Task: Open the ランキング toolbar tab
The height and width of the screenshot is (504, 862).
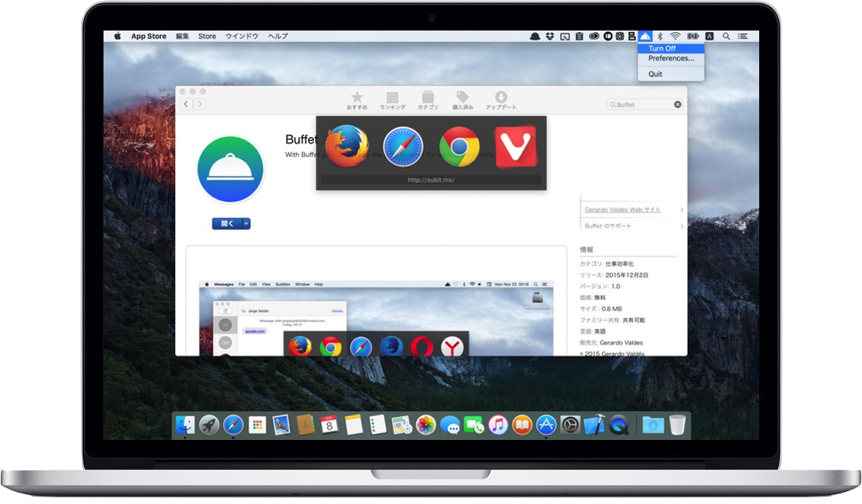Action: tap(393, 101)
